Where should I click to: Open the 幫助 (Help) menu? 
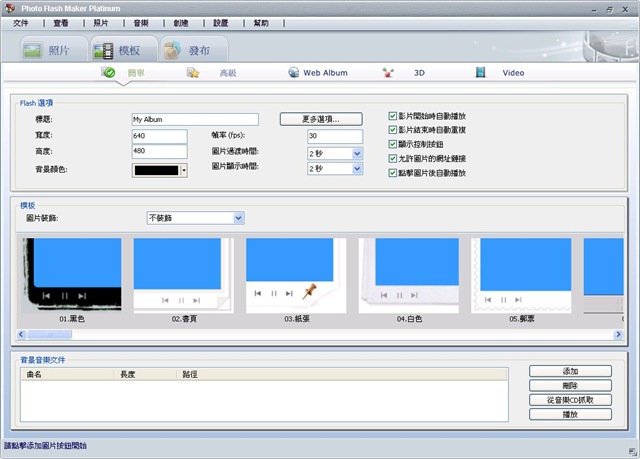pyautogui.click(x=261, y=23)
